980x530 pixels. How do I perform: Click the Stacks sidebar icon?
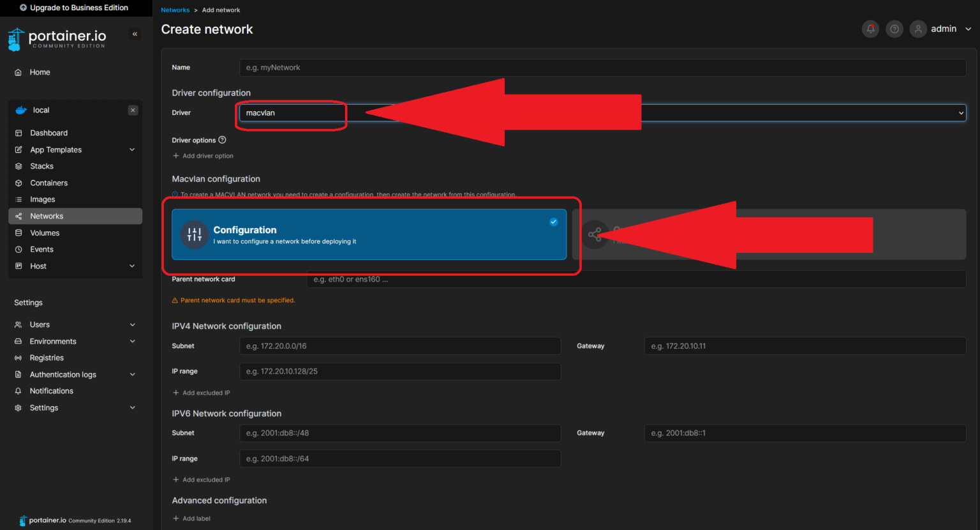pos(19,166)
